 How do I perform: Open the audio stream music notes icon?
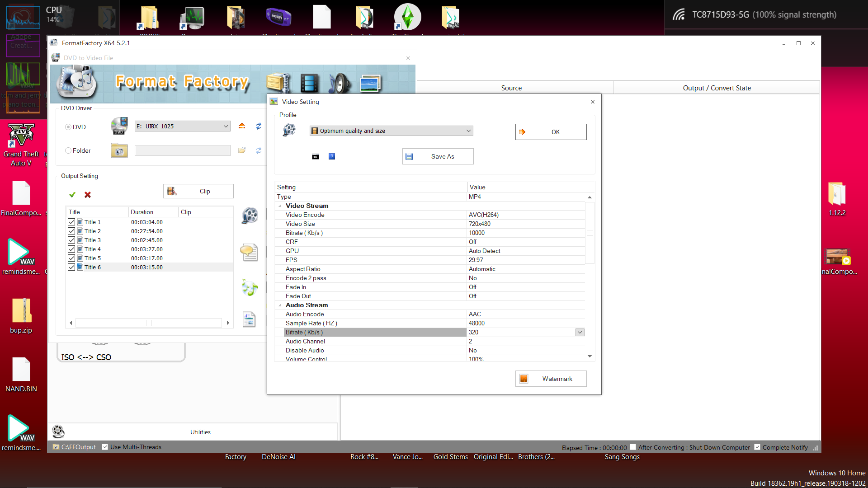coord(249,287)
